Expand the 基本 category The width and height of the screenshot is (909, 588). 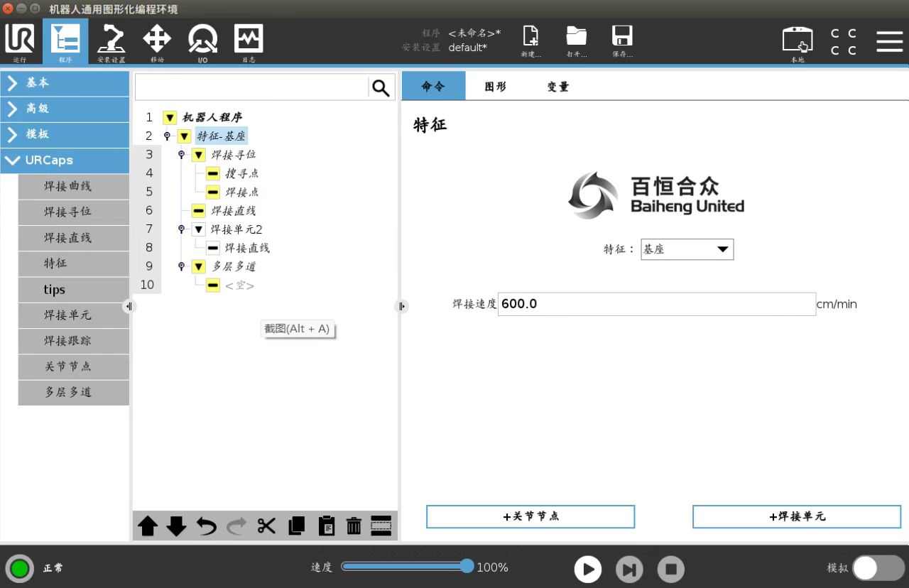65,83
